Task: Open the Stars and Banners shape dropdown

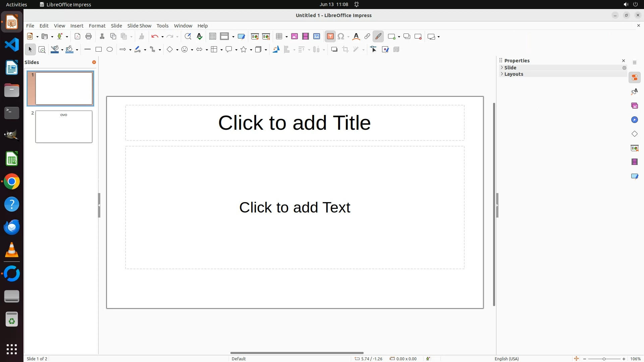Action: [x=251, y=50]
